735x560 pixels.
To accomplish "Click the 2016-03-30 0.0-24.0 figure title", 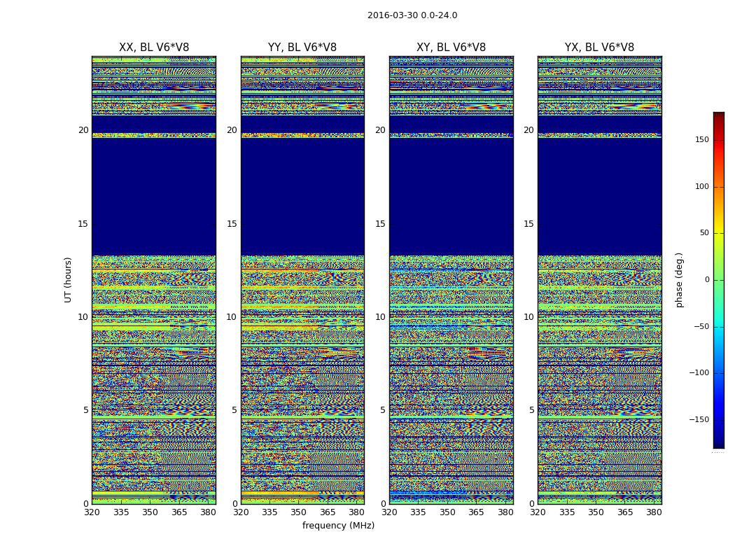I will coord(412,15).
